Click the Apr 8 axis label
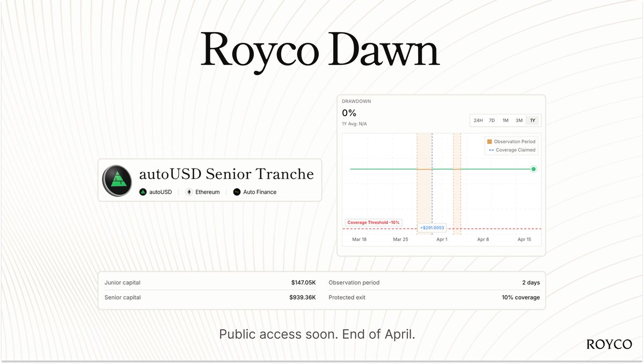This screenshot has width=644, height=364. 483,239
